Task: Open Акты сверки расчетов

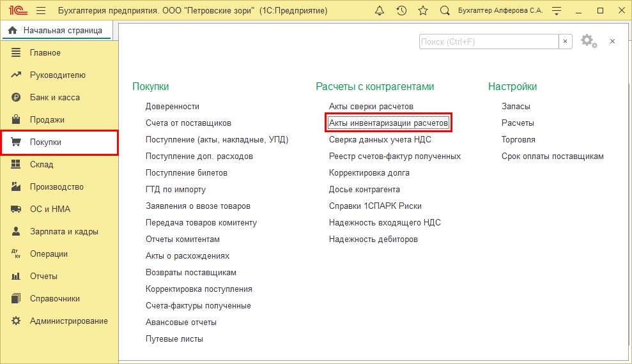Action: [371, 106]
